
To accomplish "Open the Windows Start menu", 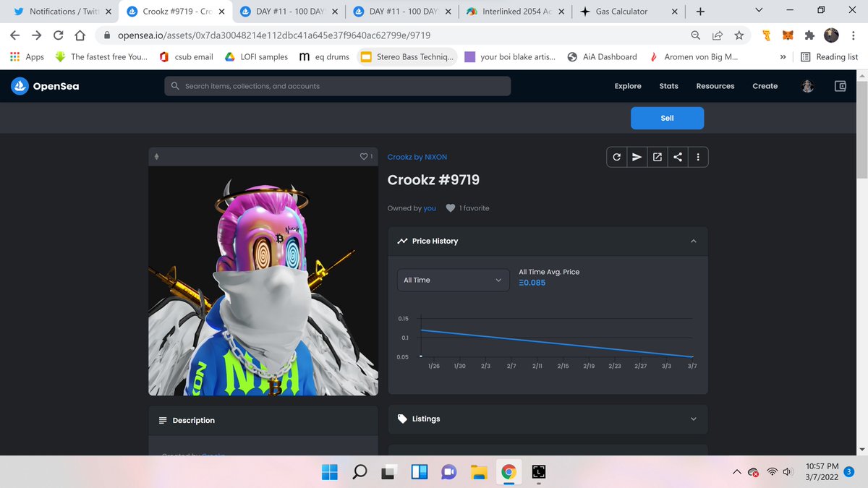I will click(330, 472).
